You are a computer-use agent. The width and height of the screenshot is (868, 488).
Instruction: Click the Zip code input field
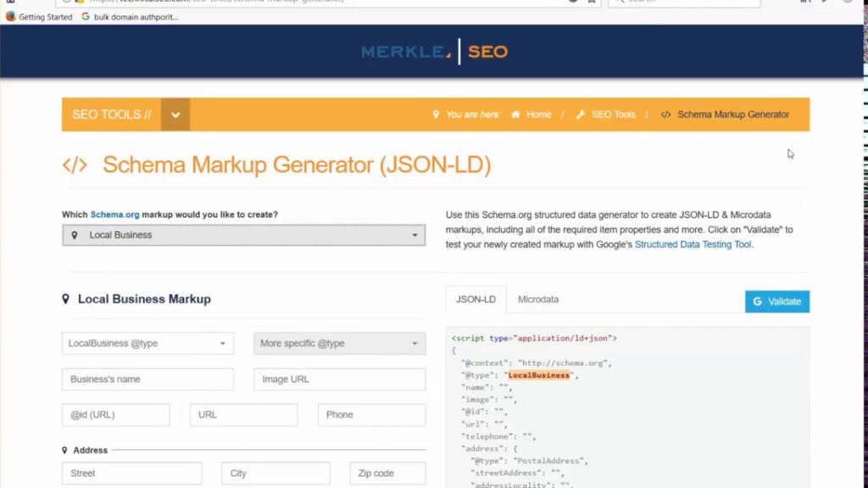click(x=387, y=474)
